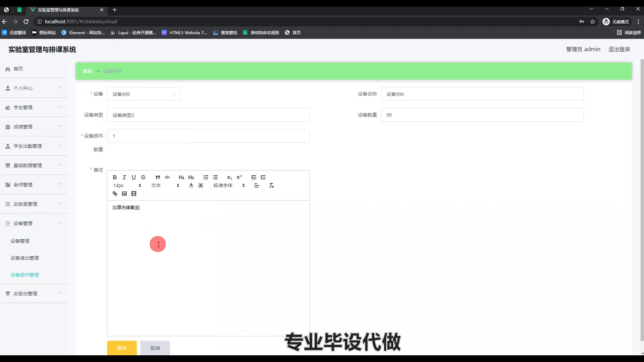Toggle strikethrough formatting in editor

pyautogui.click(x=143, y=177)
